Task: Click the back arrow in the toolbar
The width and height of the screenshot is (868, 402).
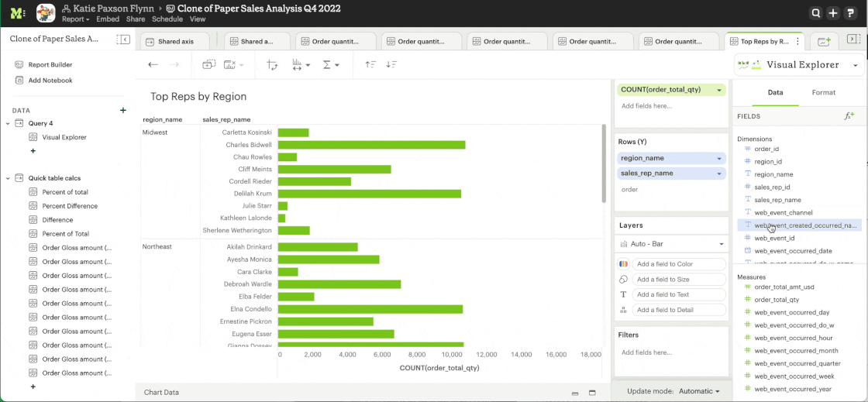Action: 153,65
